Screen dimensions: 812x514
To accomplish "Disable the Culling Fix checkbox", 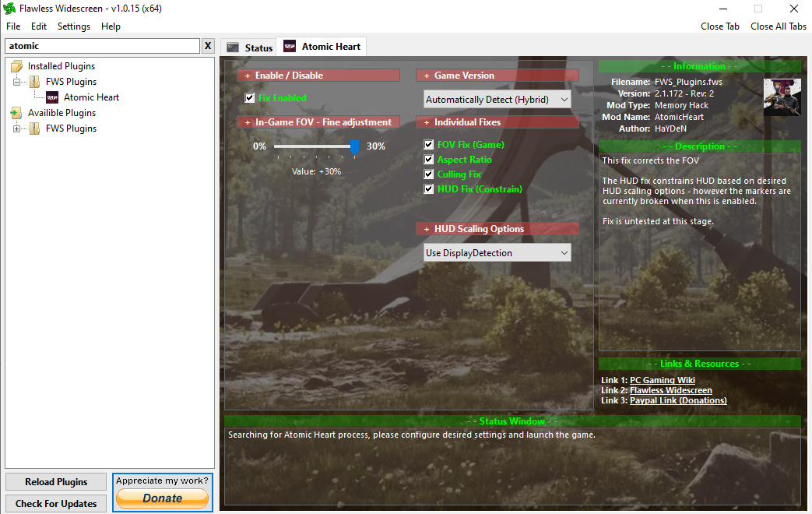I will point(429,174).
